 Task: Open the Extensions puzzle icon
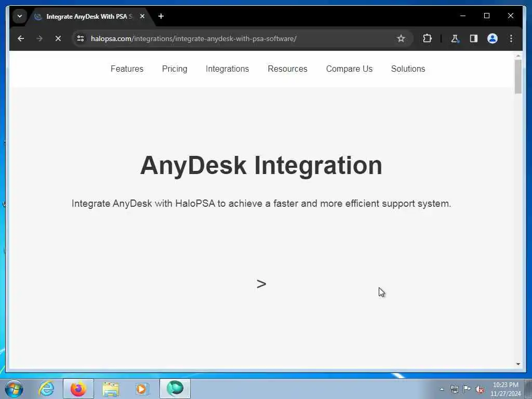click(427, 38)
